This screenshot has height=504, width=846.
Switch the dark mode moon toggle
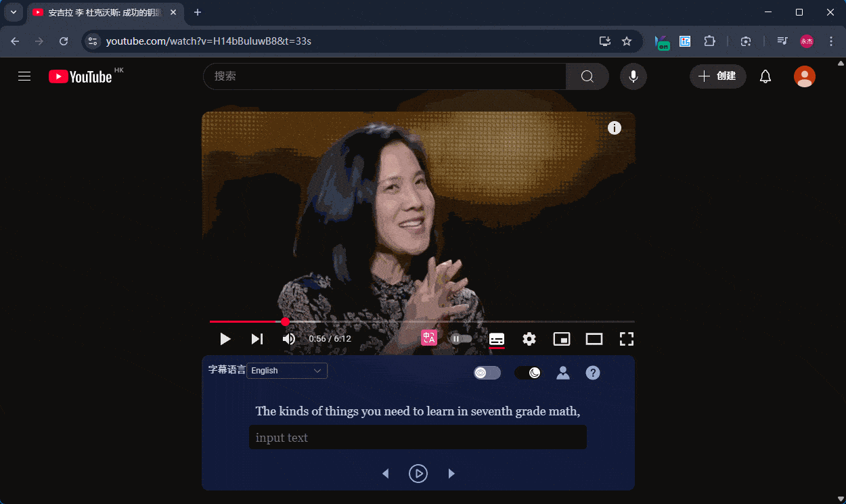[528, 373]
